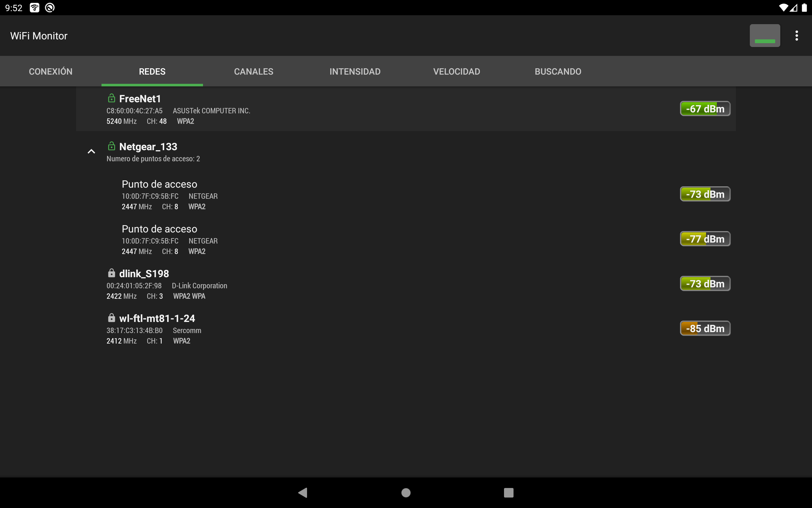Click the Sercomm vendor label
The height and width of the screenshot is (508, 812).
(187, 330)
